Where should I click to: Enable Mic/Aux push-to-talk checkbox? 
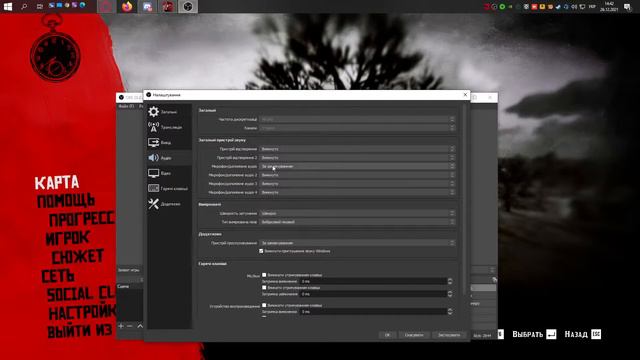264,287
